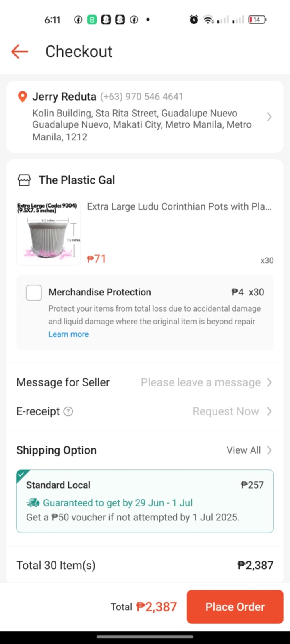Open View All shipping options
Screen dimensions: 290x644
(249, 450)
